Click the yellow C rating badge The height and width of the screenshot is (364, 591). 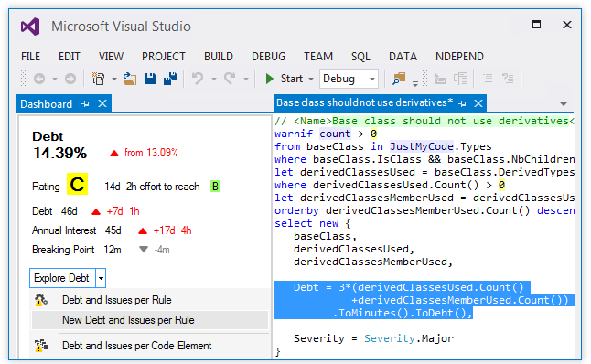tap(77, 184)
